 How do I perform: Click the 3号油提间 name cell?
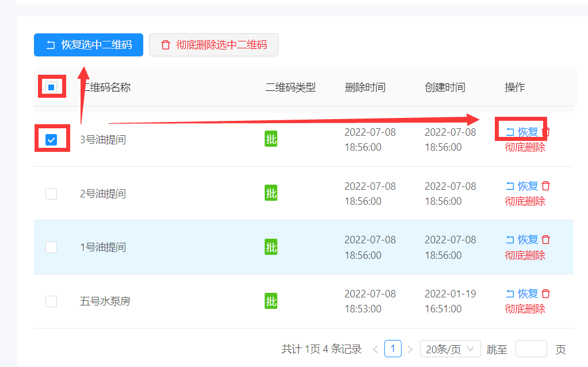(103, 140)
